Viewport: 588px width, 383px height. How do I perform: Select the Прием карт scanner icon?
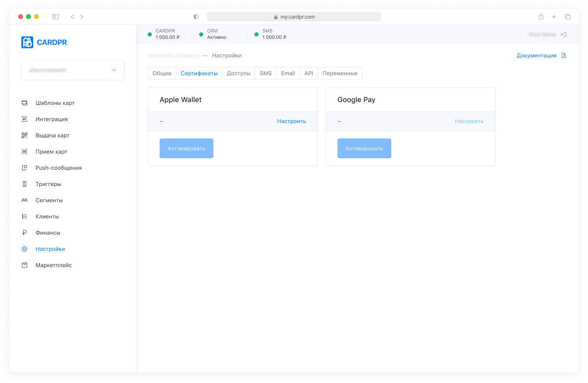24,152
